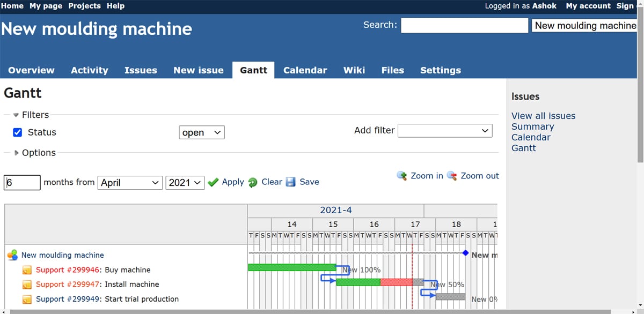
Task: Click the Save floppy disk icon
Action: click(x=291, y=182)
